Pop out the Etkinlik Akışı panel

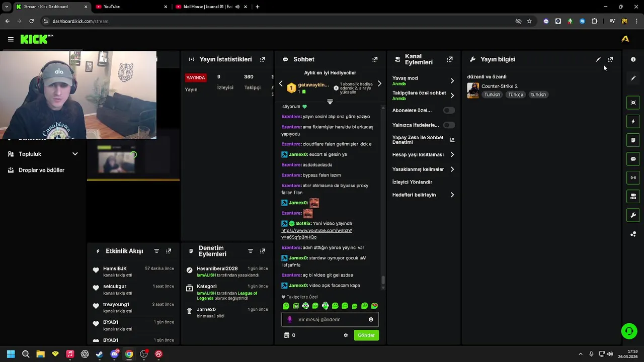point(169,251)
